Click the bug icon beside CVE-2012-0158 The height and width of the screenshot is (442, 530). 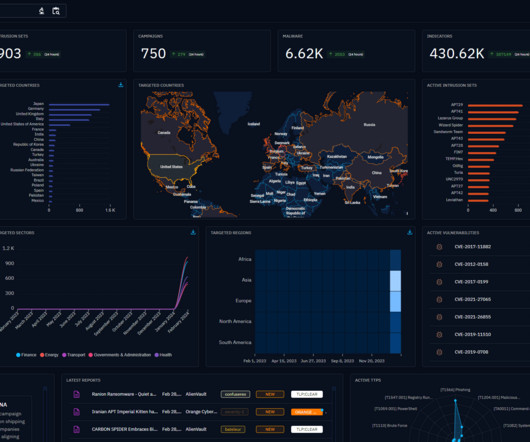[439, 265]
